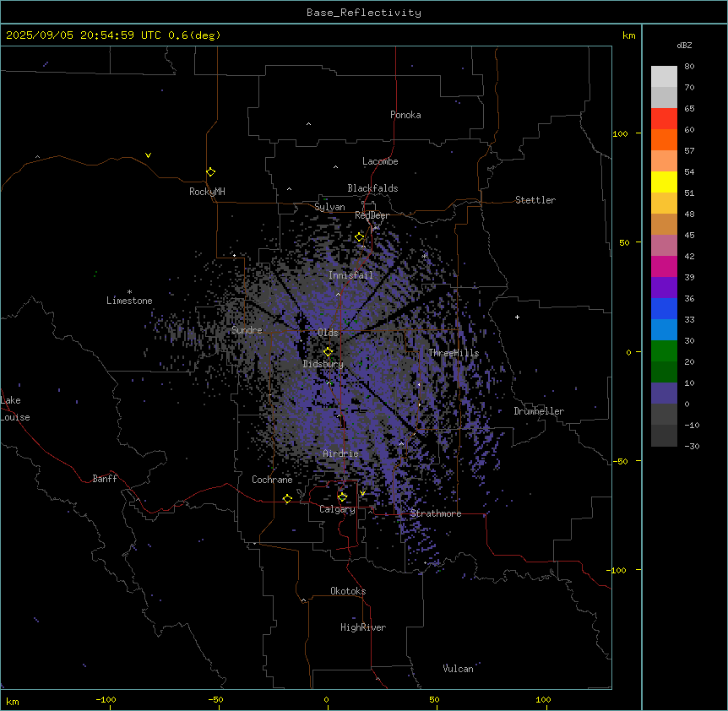Screen dimensions: 728x711
Task: Click the dBZ legend heading
Action: tap(684, 45)
